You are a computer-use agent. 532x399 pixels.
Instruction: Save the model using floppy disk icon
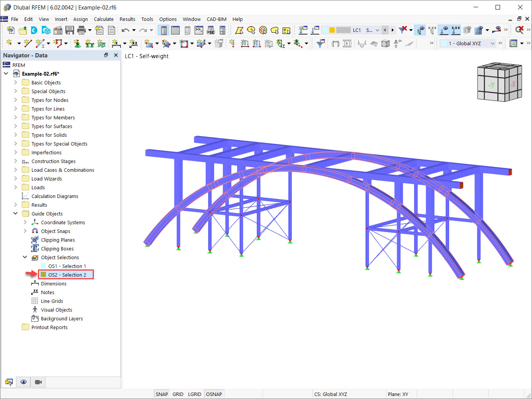click(70, 30)
